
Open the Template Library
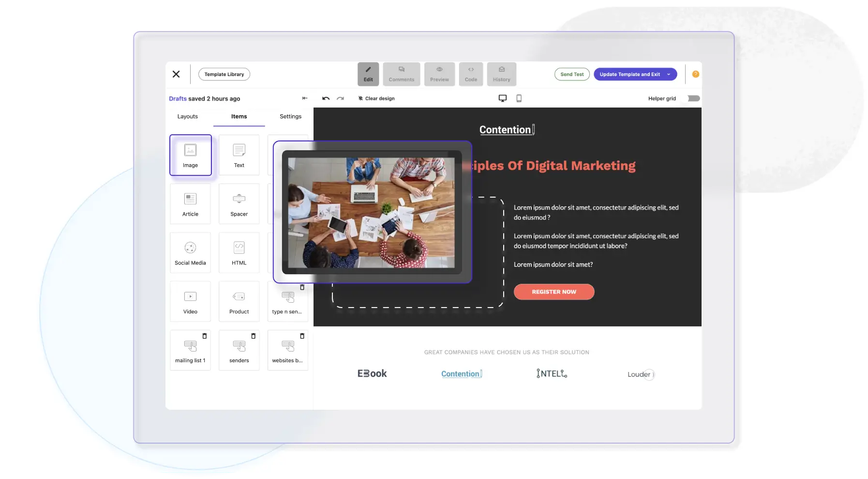tap(224, 74)
